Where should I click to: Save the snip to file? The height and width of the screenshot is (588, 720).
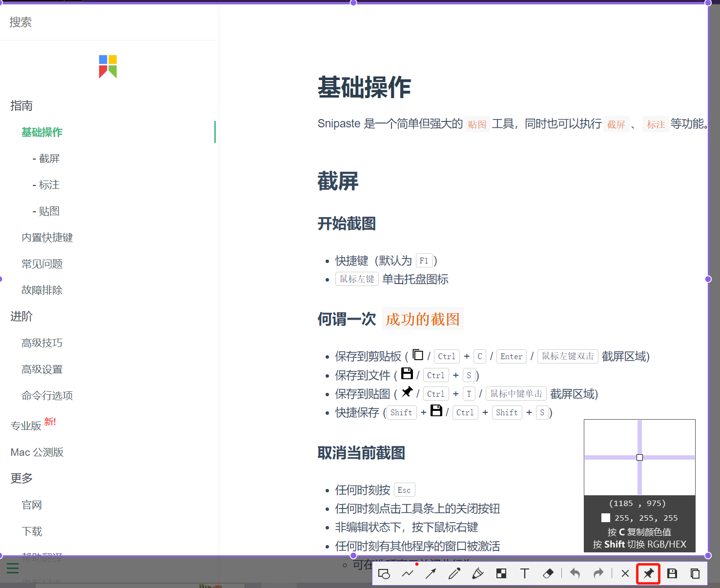[672, 573]
